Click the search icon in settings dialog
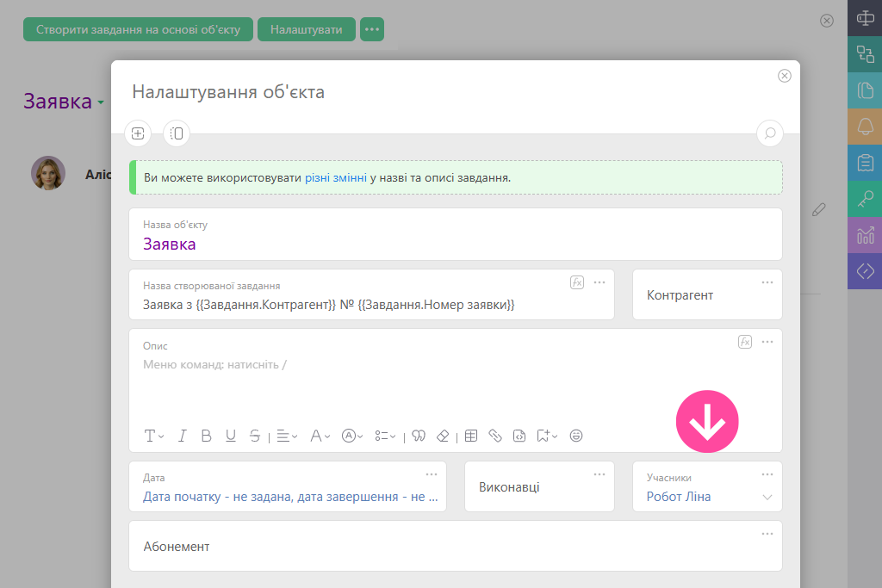Image resolution: width=882 pixels, height=588 pixels. click(769, 133)
